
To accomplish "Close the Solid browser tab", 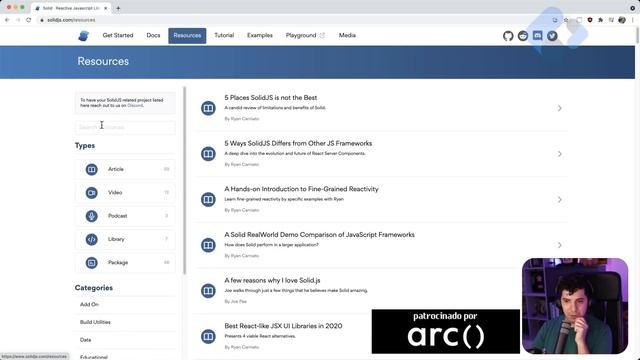I will pyautogui.click(x=105, y=8).
